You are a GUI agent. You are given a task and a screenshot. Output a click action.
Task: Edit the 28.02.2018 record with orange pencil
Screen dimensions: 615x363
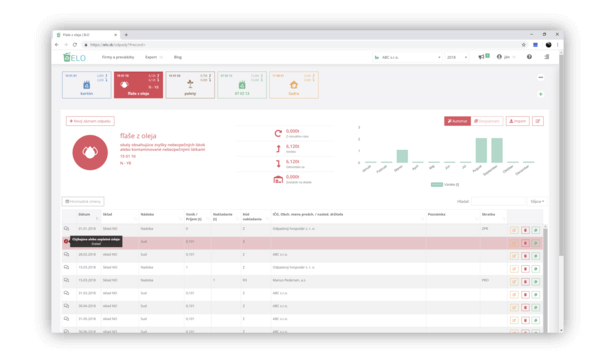coord(514,256)
